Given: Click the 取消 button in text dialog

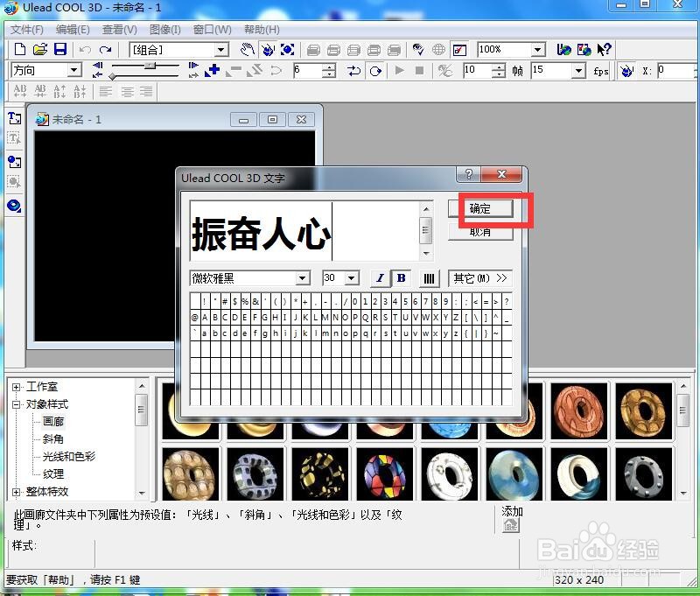Looking at the screenshot, I should 480,232.
